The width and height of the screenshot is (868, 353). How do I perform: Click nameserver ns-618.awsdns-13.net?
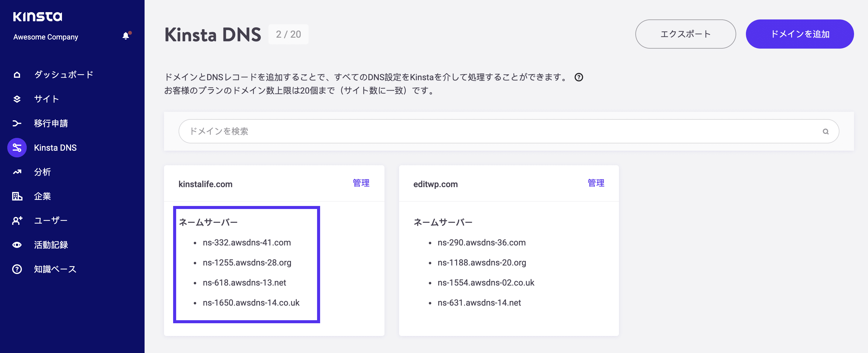point(244,283)
